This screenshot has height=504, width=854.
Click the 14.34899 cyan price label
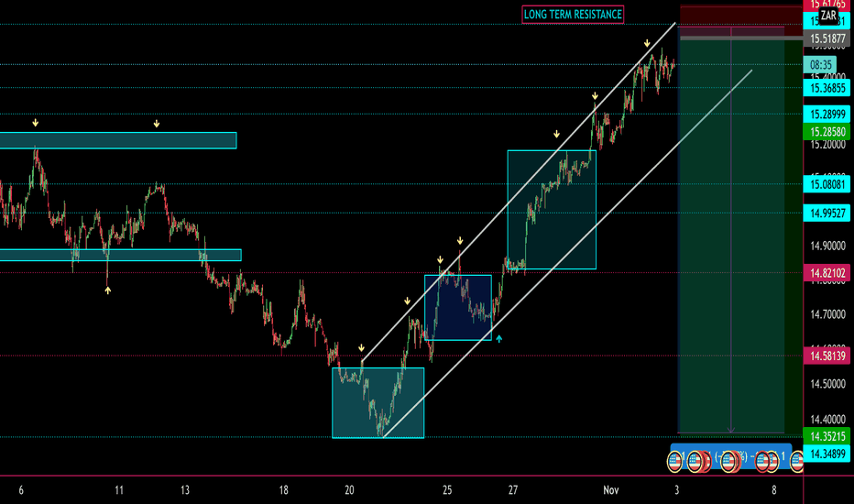tap(827, 454)
